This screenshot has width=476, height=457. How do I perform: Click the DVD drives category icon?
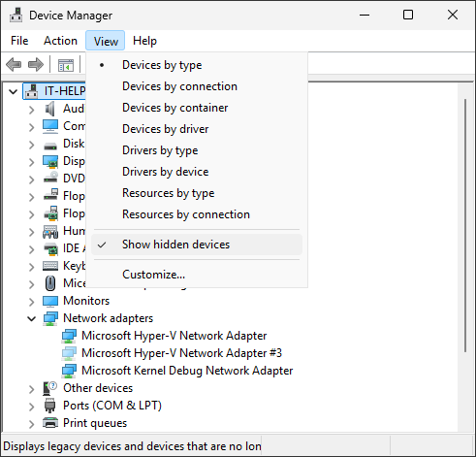(50, 178)
